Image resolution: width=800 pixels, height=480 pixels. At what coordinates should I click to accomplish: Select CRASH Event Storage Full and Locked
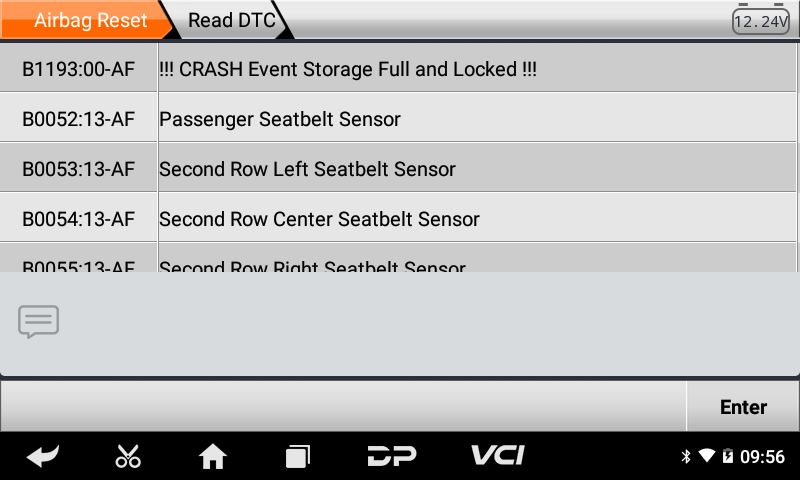coord(348,70)
